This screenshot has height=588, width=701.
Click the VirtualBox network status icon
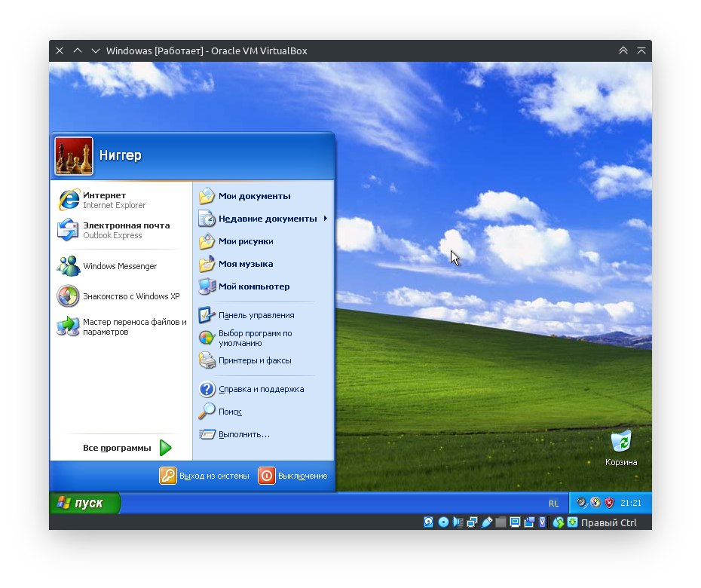(x=472, y=522)
